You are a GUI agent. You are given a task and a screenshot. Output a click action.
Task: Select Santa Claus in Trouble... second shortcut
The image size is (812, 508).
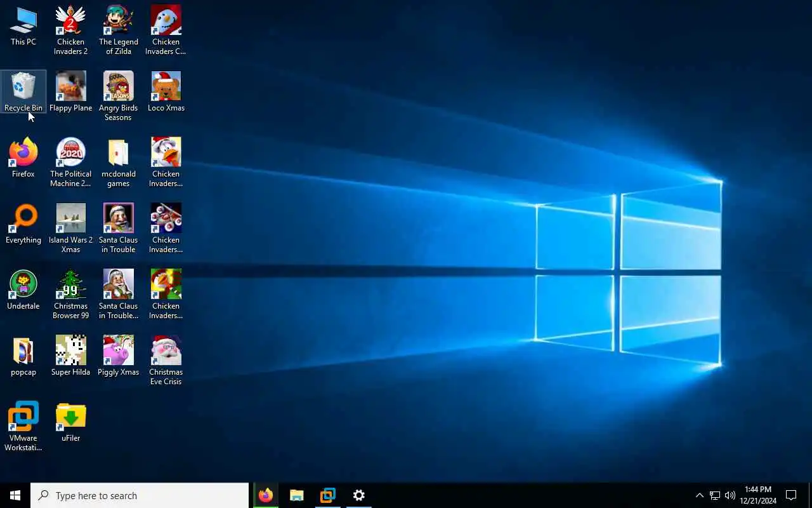[x=118, y=295]
